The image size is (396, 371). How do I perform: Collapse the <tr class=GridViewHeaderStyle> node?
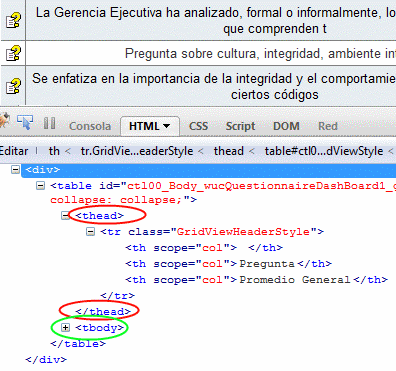click(x=90, y=231)
